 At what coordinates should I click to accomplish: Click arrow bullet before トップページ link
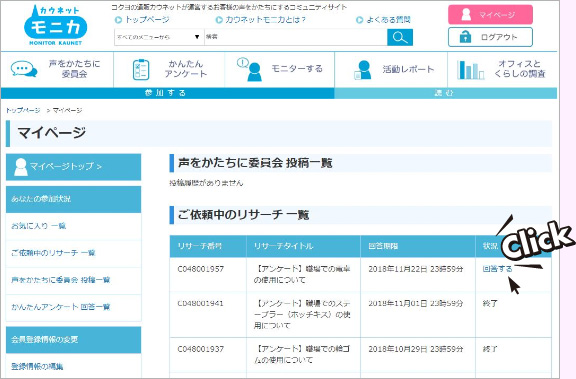point(118,20)
